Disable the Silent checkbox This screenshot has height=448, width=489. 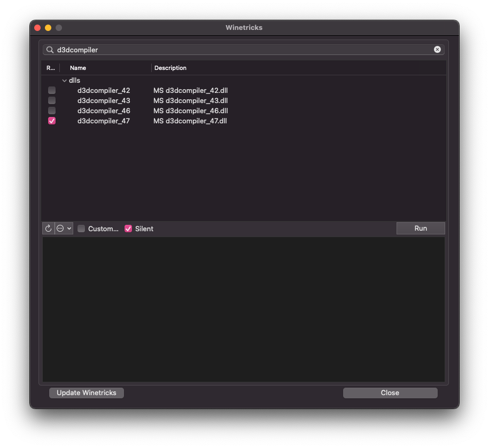[x=128, y=229]
